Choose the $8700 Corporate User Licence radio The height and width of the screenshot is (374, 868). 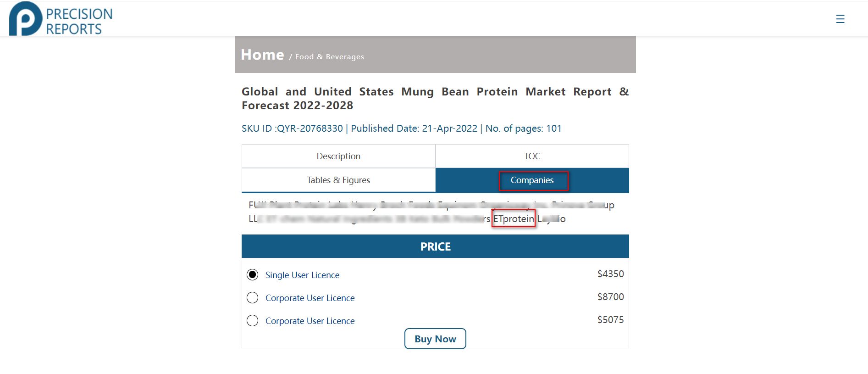coord(252,297)
